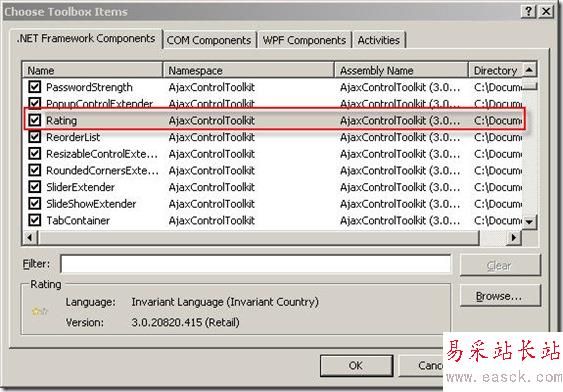Click the Rating star icon in details
Viewport: 563px width, 392px height.
pyautogui.click(x=39, y=311)
